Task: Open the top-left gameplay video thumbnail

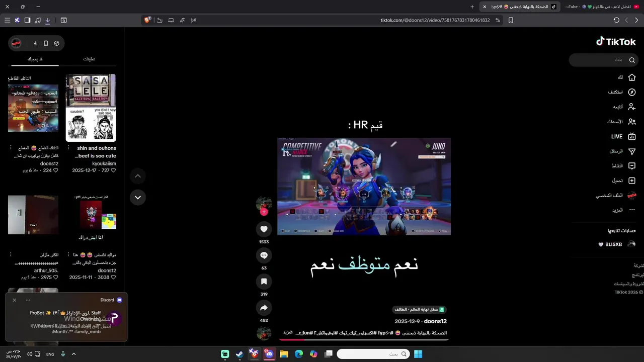Action: point(33,108)
